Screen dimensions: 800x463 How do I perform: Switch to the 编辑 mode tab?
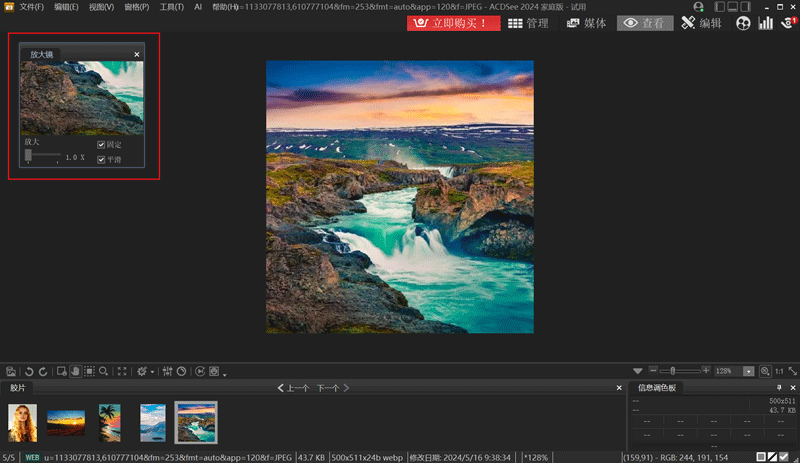click(703, 23)
